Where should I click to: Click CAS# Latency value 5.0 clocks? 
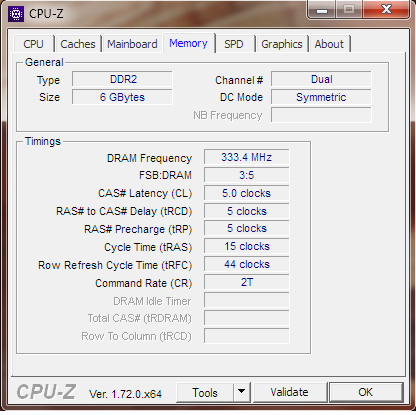(x=247, y=193)
